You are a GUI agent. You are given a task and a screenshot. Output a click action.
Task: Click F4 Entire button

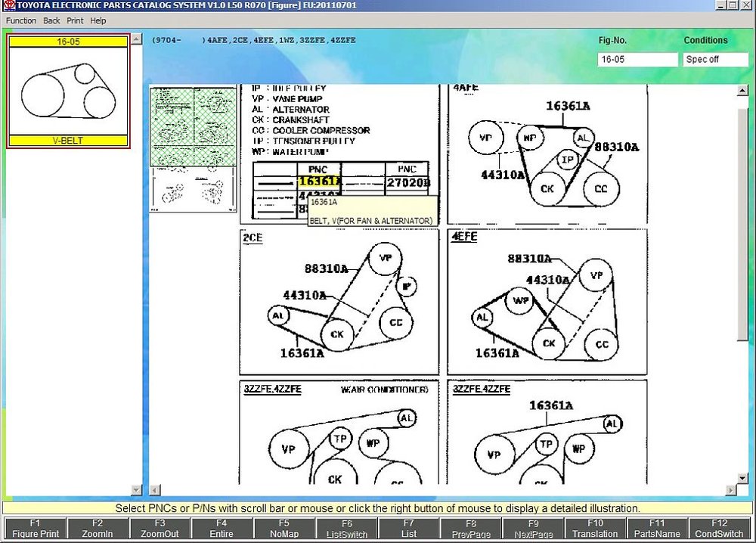(222, 529)
